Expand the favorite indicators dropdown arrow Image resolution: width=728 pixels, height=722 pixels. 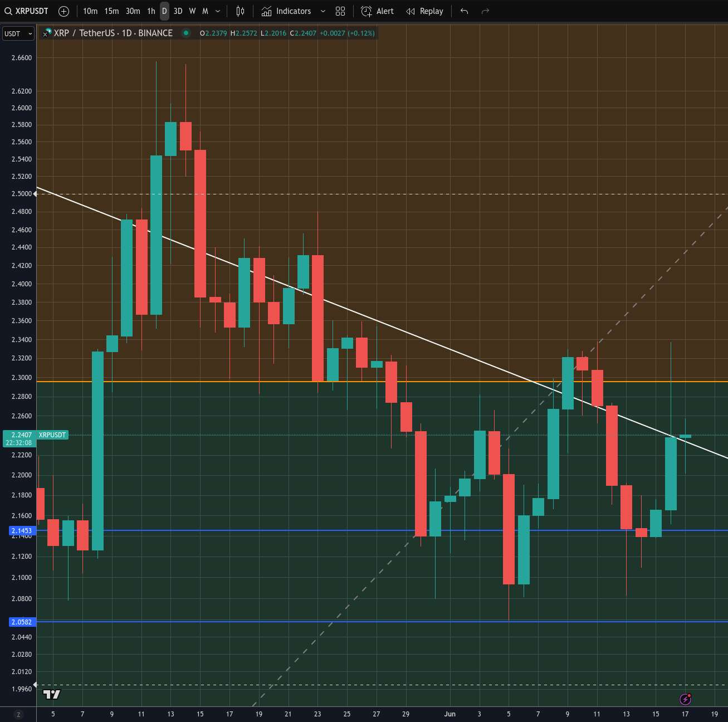click(323, 11)
